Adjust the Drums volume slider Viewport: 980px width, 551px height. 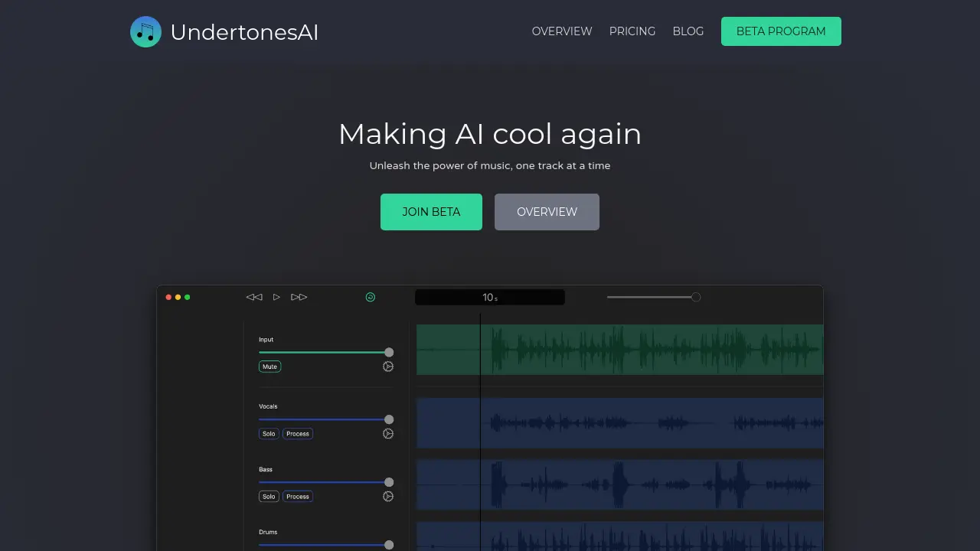tap(326, 545)
